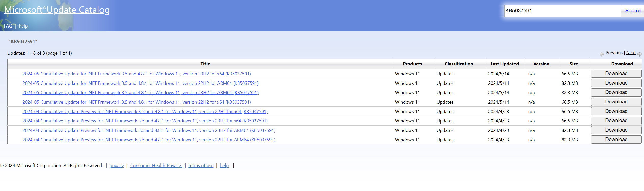This screenshot has height=191, width=644.
Task: Click the "KB5037591" search heading text
Action: [x=23, y=42]
